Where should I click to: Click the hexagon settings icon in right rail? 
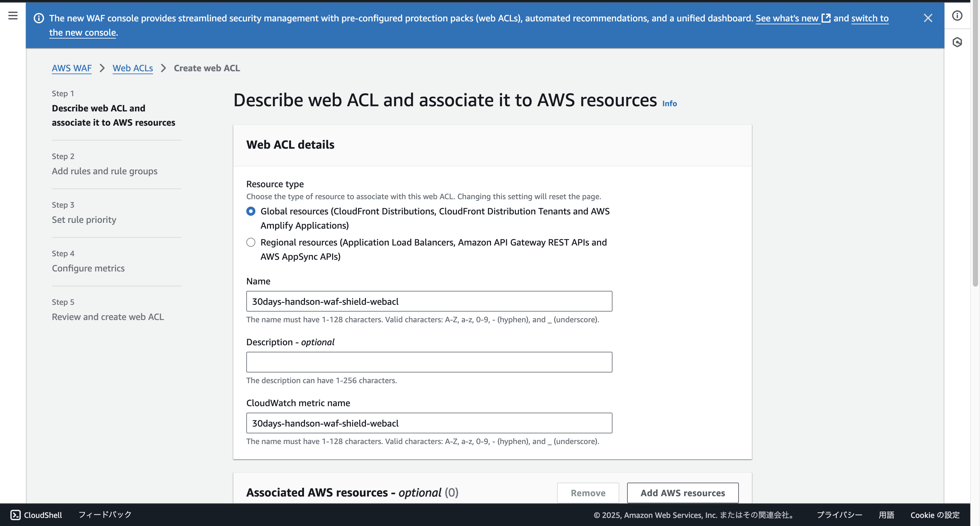click(957, 42)
